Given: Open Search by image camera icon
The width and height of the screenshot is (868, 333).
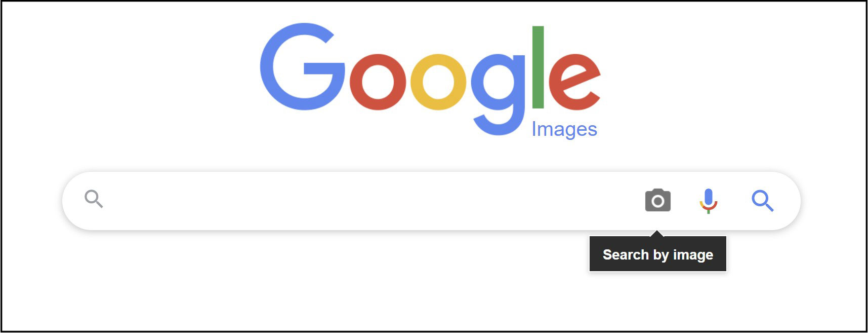Looking at the screenshot, I should [x=657, y=200].
